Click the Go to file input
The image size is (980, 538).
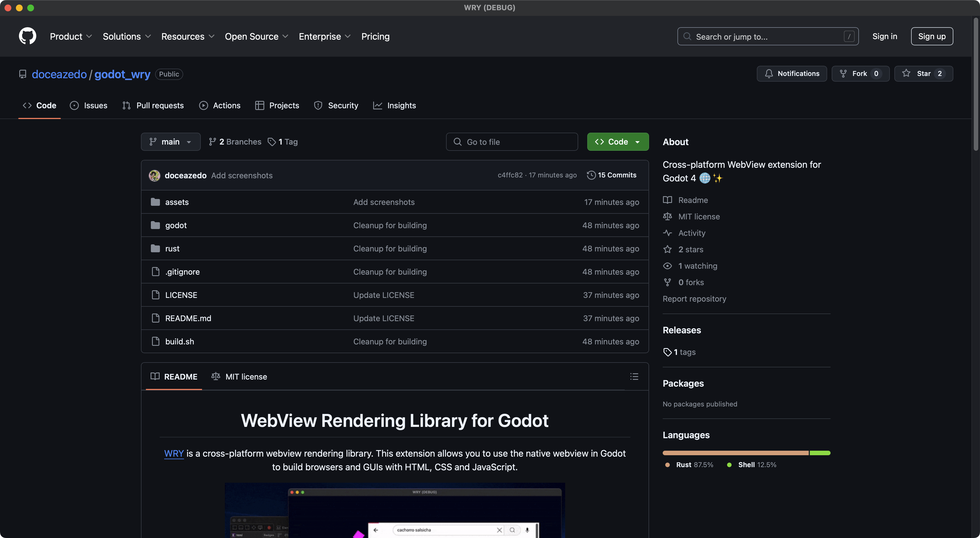(512, 142)
